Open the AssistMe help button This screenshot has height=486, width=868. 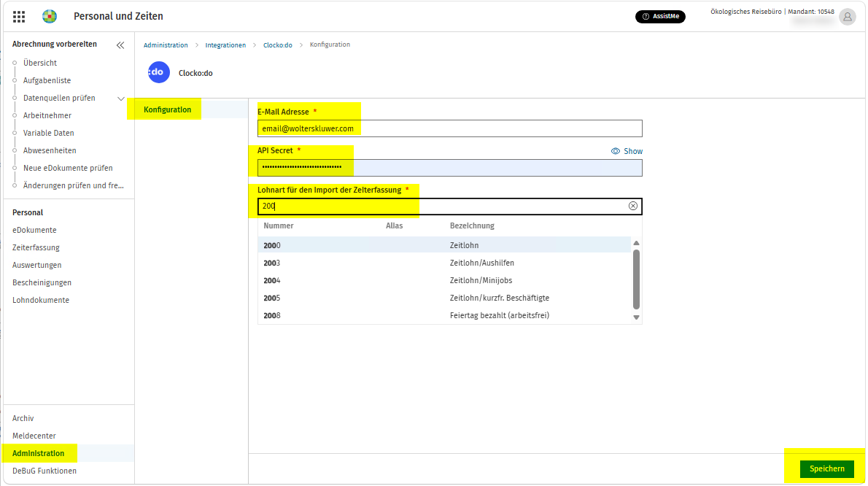click(x=660, y=17)
